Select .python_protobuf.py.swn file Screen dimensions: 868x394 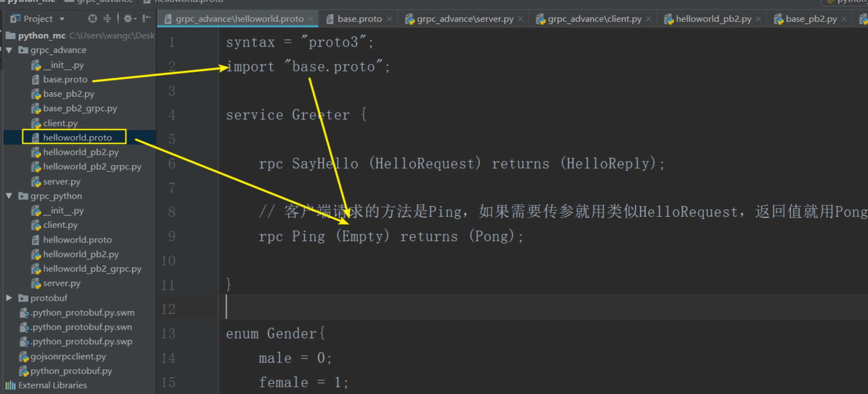pos(81,327)
